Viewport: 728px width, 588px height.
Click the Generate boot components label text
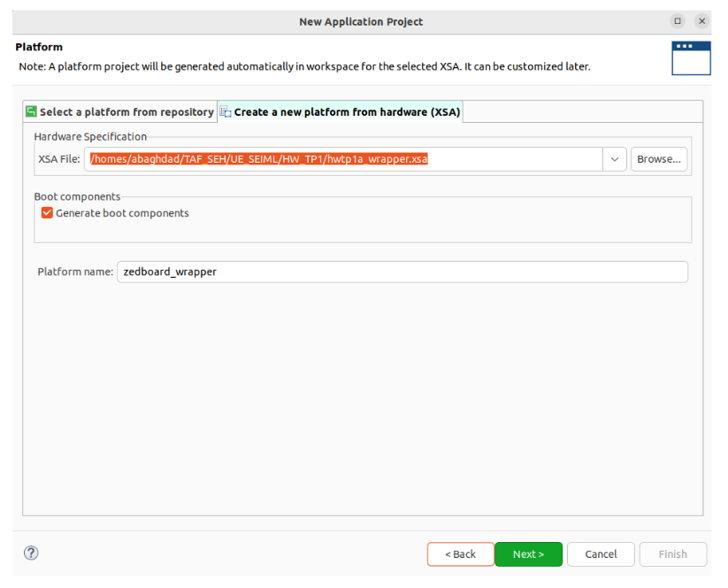122,213
